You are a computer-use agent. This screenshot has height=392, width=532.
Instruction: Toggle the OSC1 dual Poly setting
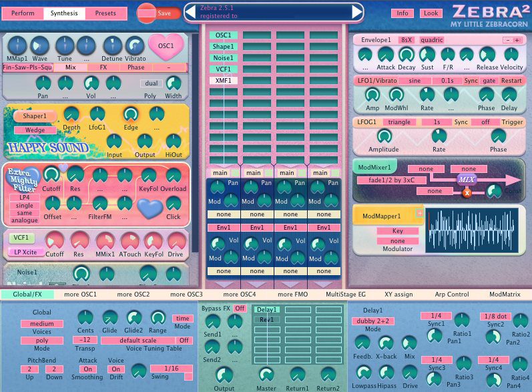(x=152, y=83)
